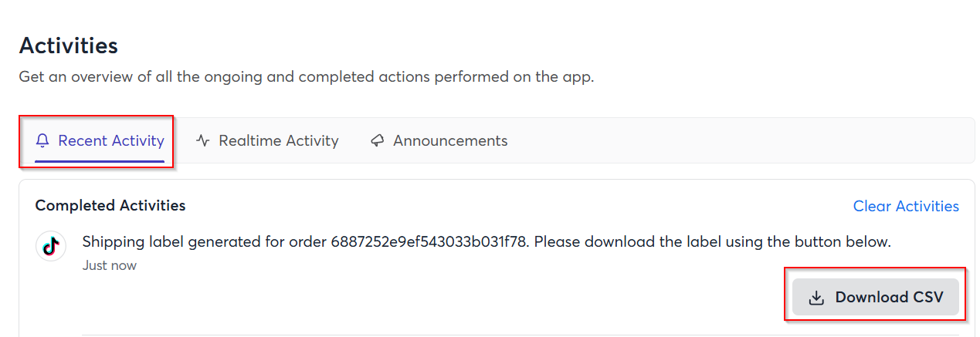Image resolution: width=980 pixels, height=337 pixels.
Task: Clear Activities using the blue link
Action: click(906, 207)
